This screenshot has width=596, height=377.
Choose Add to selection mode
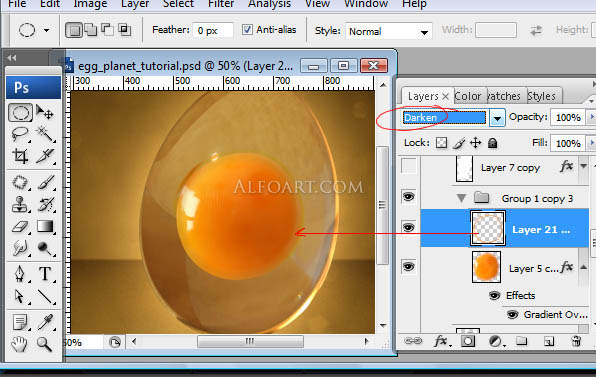click(x=91, y=30)
